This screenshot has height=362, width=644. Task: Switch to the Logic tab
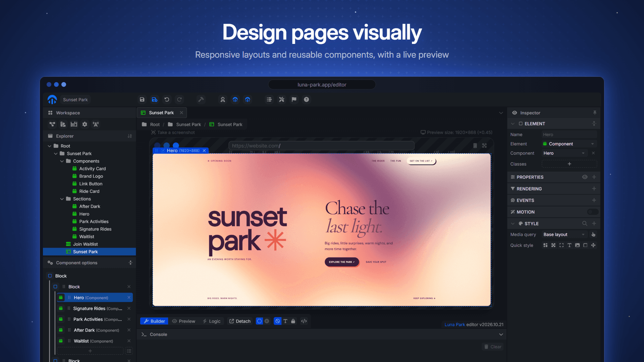[211, 321]
